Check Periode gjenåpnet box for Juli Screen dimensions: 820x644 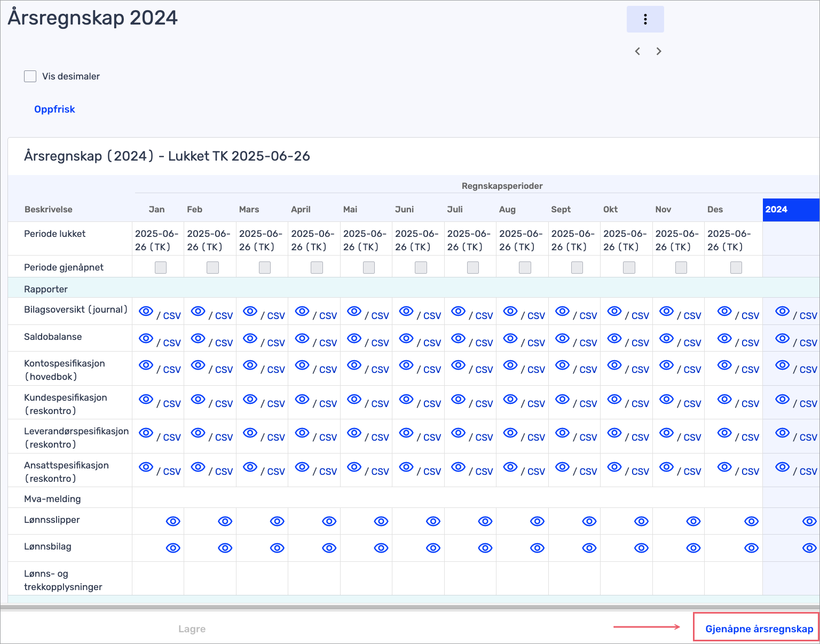pyautogui.click(x=473, y=267)
